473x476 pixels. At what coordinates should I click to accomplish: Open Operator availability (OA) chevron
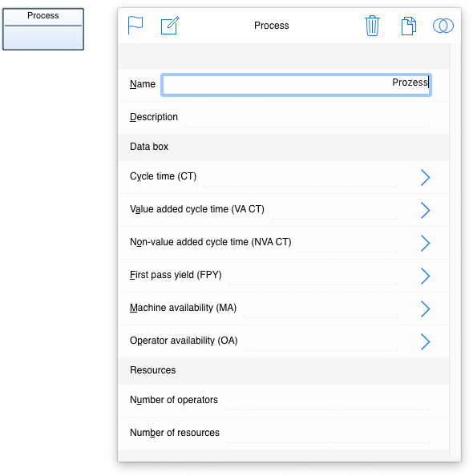[x=426, y=341]
